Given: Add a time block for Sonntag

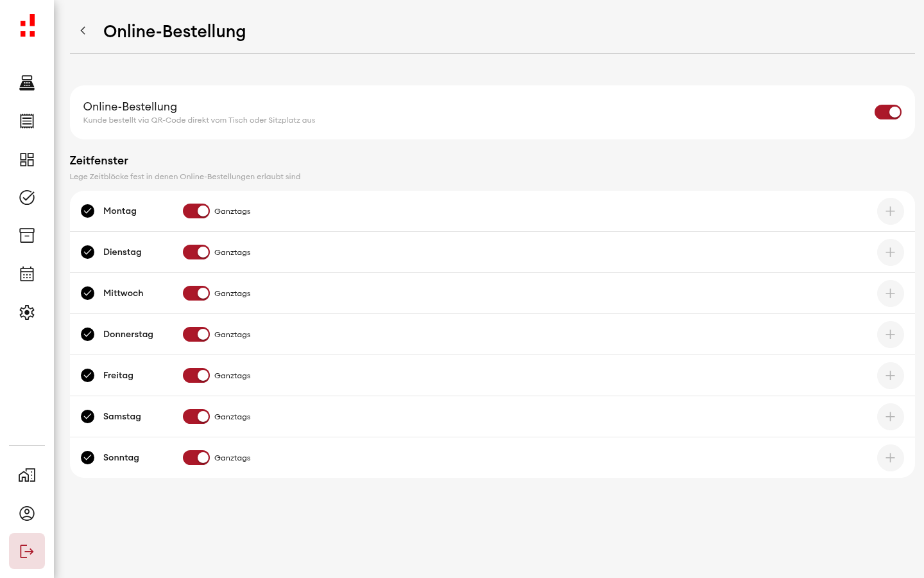Looking at the screenshot, I should [891, 458].
